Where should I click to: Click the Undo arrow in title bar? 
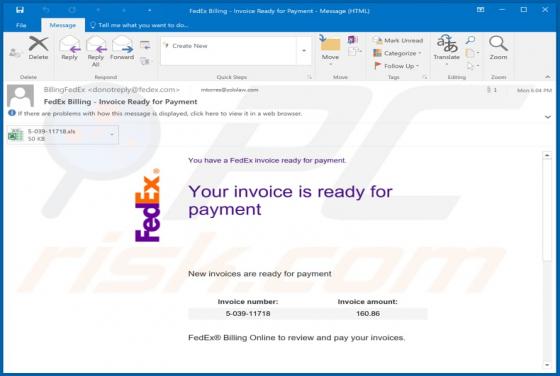pyautogui.click(x=46, y=10)
